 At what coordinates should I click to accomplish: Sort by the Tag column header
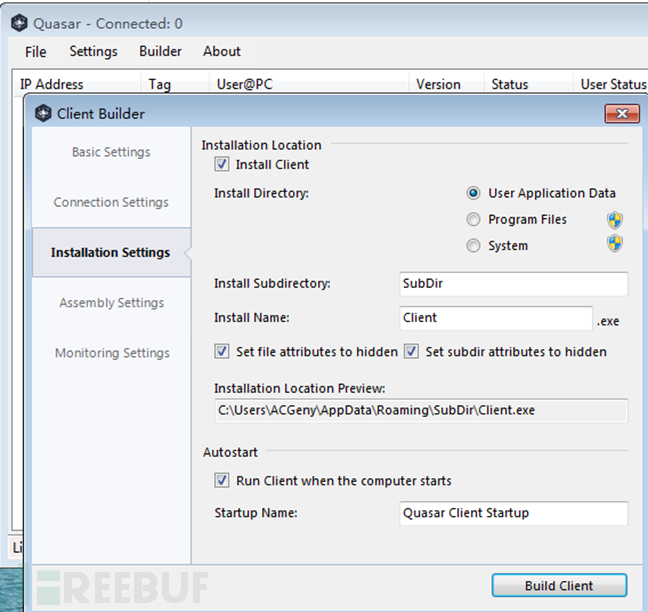click(175, 84)
